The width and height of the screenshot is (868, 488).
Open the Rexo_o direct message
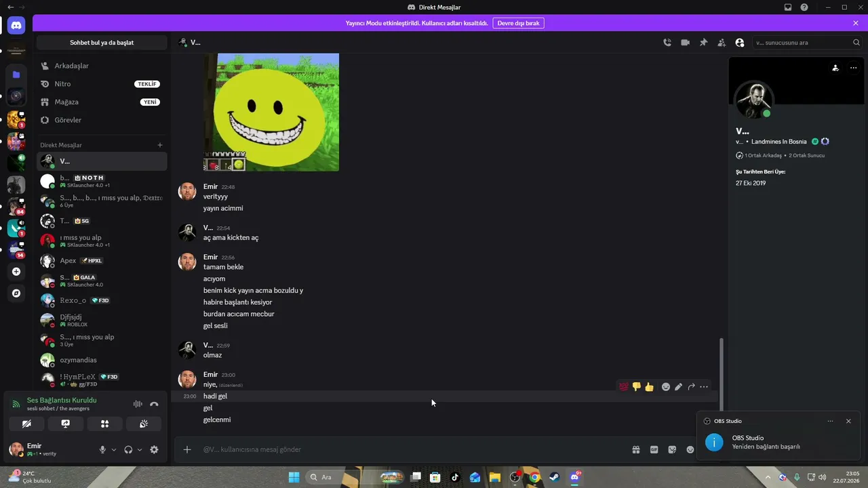(x=102, y=300)
